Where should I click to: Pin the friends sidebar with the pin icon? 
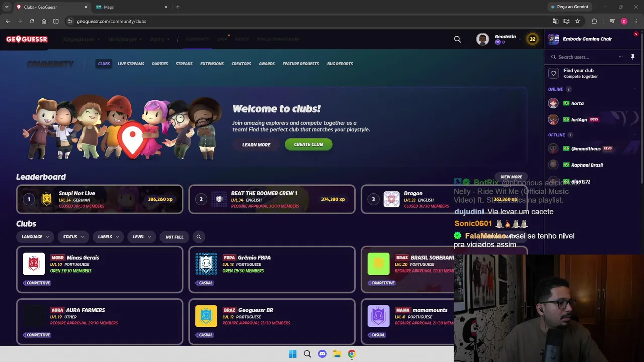633,57
